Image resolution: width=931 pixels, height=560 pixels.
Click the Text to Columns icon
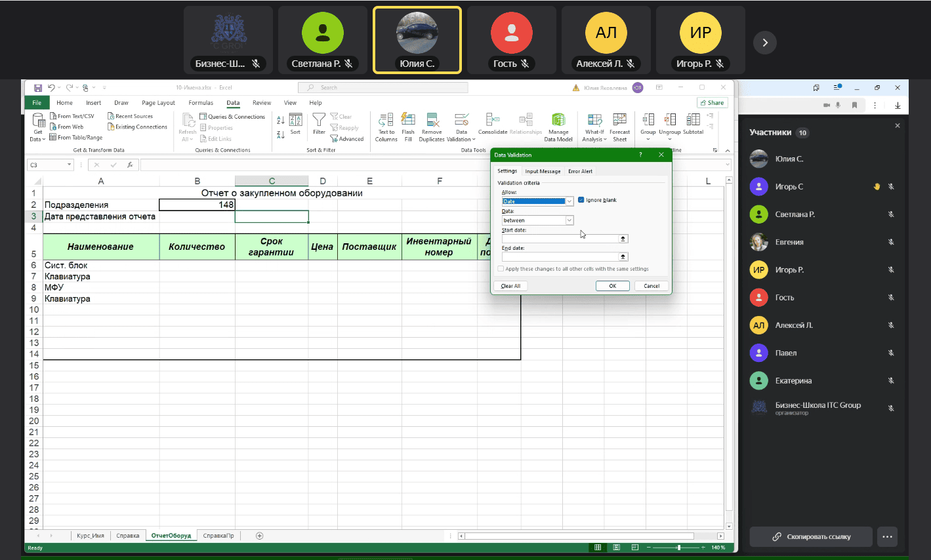tap(386, 120)
